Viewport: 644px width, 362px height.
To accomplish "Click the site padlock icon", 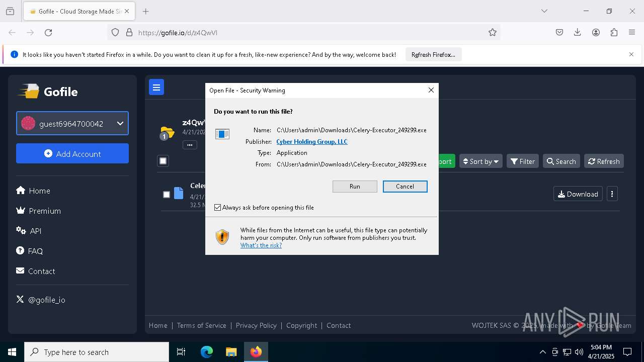I will (x=129, y=33).
